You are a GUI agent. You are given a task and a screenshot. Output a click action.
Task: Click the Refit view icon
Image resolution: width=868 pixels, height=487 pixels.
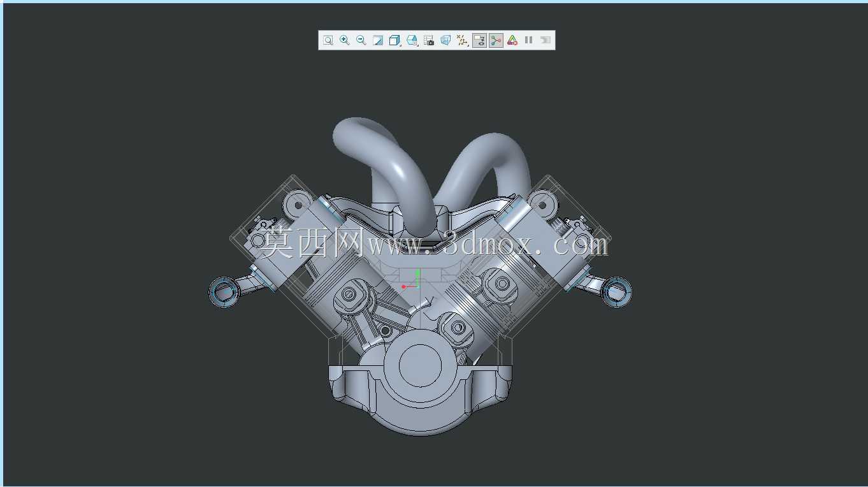click(328, 40)
